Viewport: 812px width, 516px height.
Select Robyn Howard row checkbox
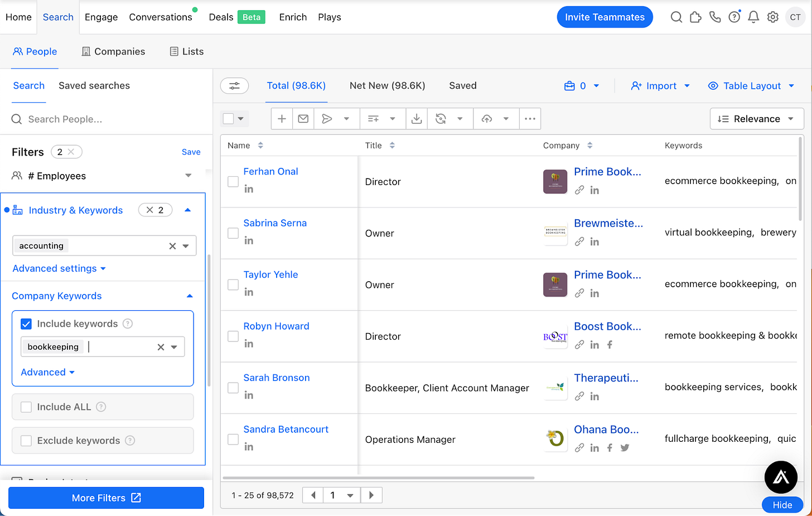tap(233, 336)
